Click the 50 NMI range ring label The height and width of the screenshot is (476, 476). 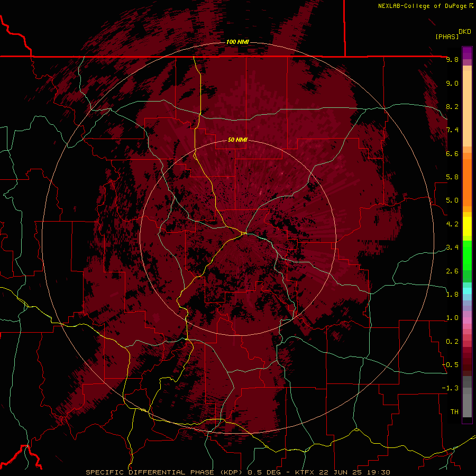(x=237, y=140)
